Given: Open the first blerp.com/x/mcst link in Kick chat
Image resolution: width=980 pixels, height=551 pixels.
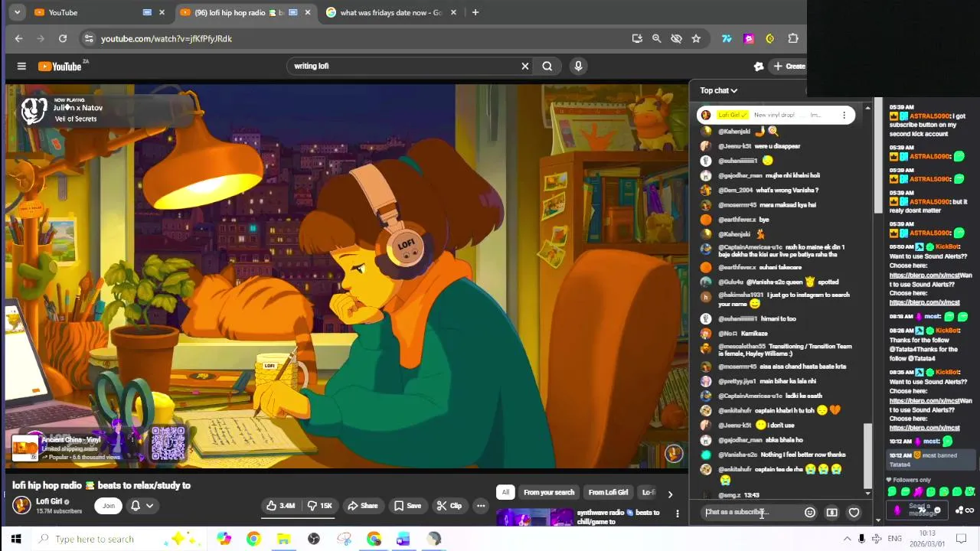Looking at the screenshot, I should 924,275.
